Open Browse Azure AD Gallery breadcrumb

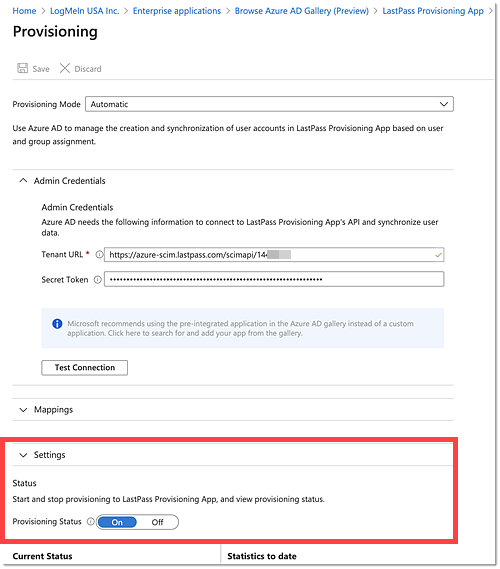(302, 11)
